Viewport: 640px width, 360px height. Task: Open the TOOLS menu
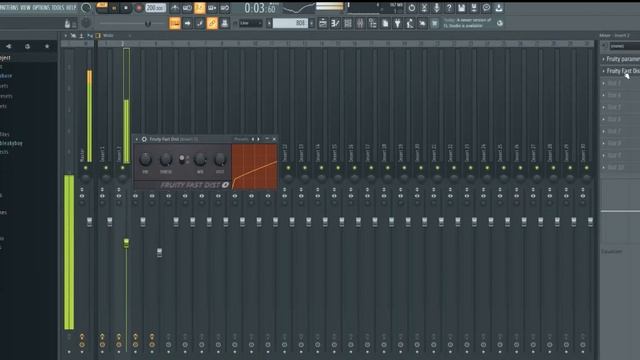pos(58,8)
